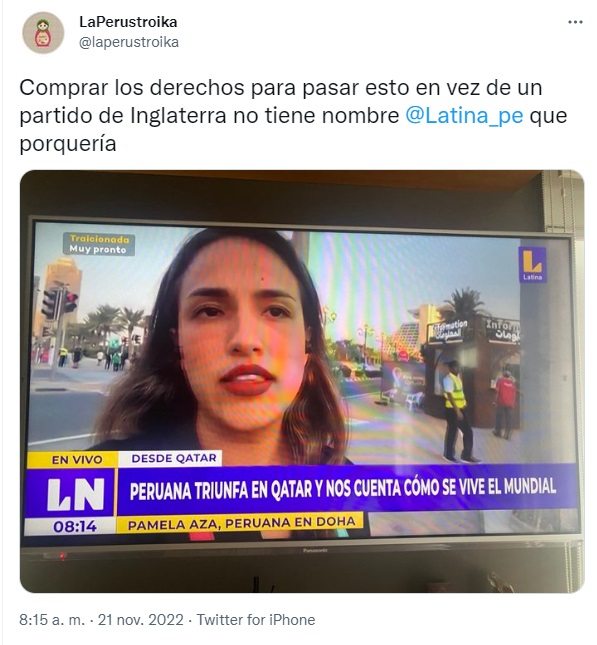Open the attached TV photo
Viewport: 597px width, 645px height.
tap(302, 381)
